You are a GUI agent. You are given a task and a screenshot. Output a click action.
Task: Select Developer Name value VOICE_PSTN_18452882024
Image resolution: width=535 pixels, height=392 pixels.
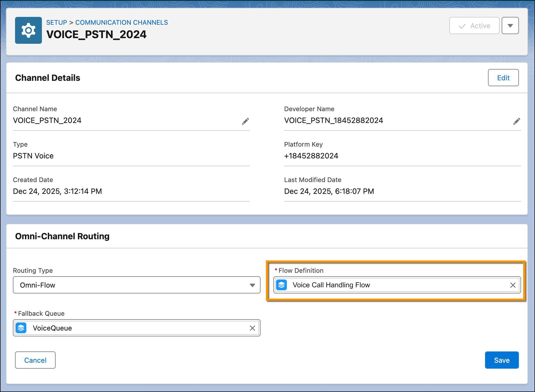click(334, 120)
